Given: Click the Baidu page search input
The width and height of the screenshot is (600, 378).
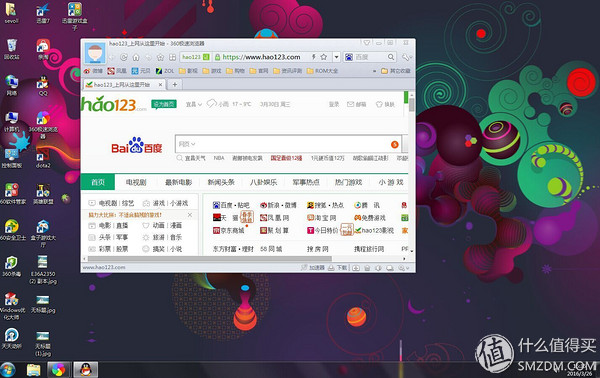Looking at the screenshot, I should point(288,144).
